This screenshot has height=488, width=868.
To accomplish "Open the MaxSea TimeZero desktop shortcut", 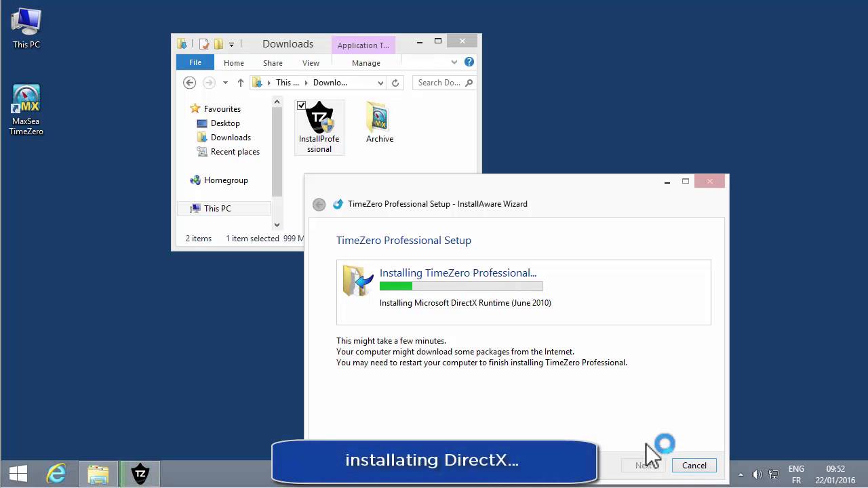I will click(26, 110).
